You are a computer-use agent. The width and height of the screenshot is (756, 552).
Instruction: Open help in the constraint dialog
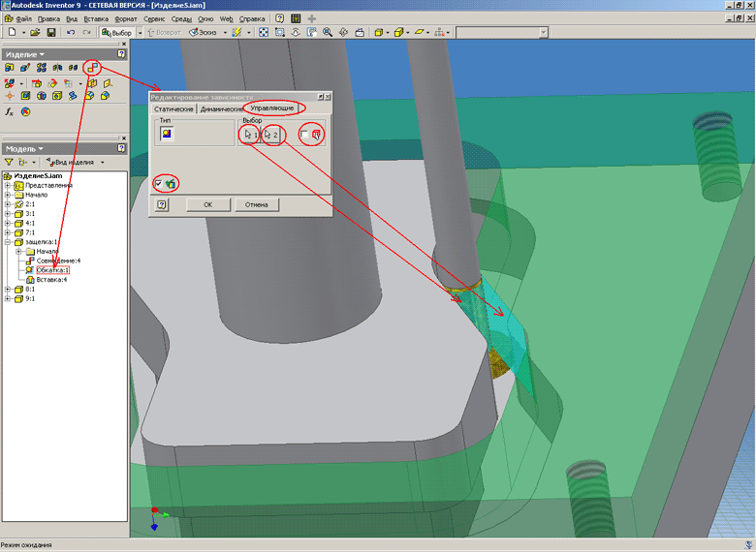coord(162,204)
